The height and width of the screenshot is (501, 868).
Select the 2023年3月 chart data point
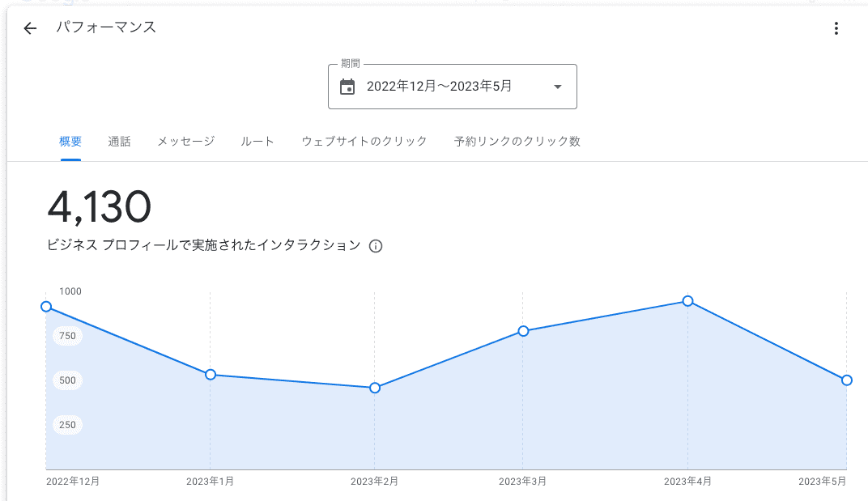pos(523,331)
